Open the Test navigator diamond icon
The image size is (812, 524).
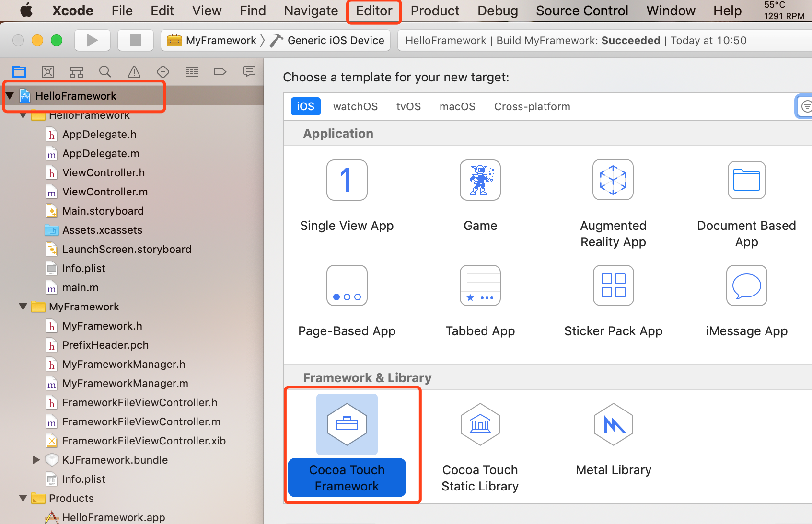[x=163, y=72]
